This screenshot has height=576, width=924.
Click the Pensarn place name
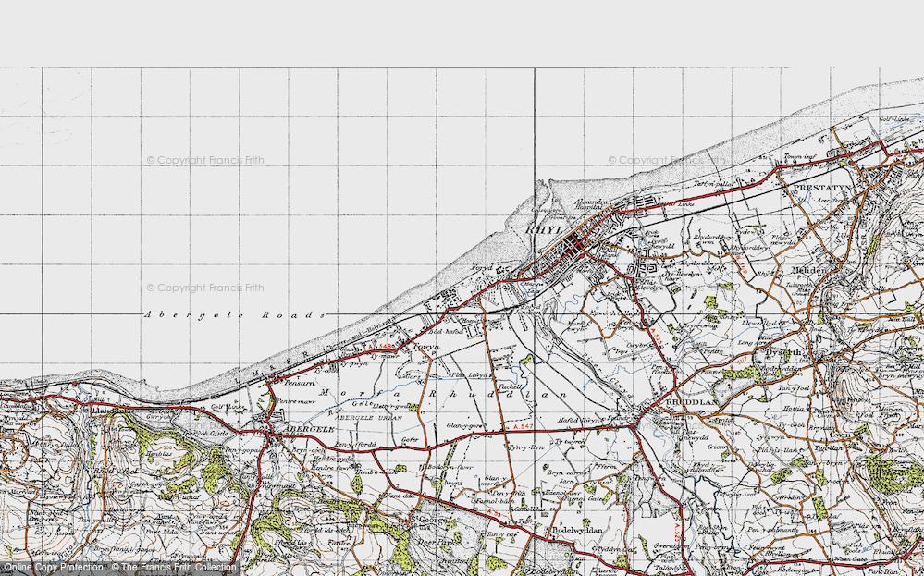pos(300,382)
